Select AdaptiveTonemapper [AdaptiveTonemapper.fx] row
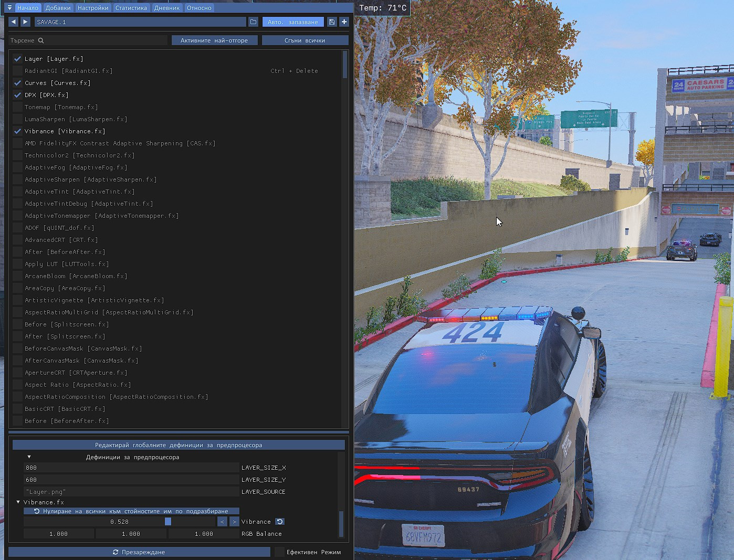 [101, 216]
